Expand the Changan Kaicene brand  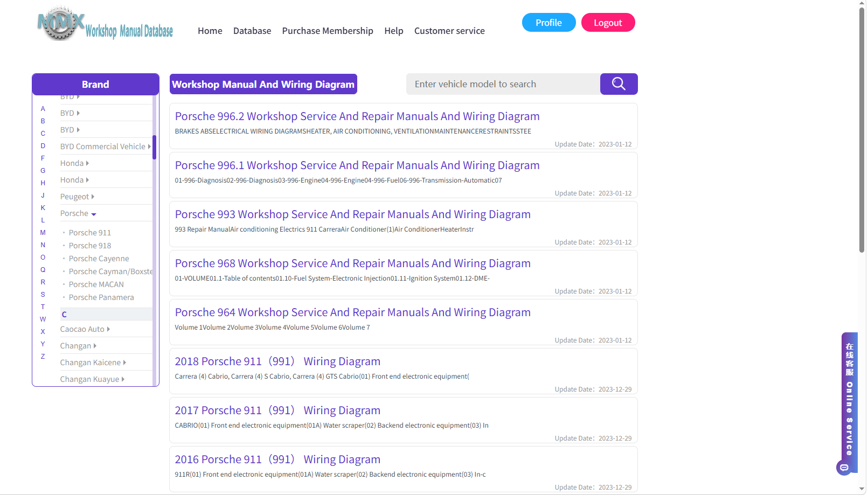tap(93, 362)
